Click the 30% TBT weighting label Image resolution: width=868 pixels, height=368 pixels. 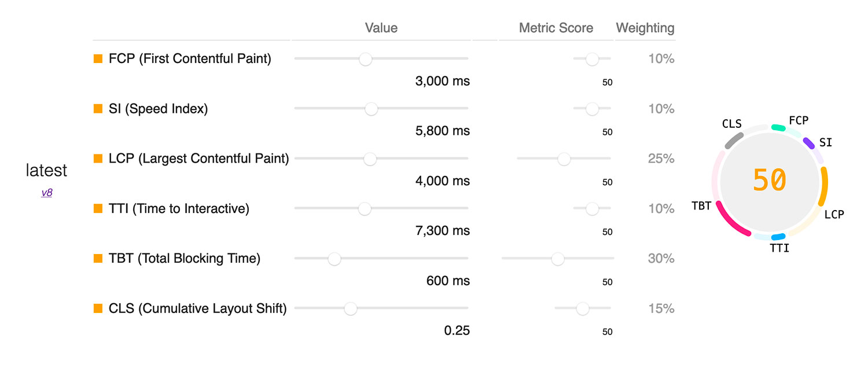pos(660,258)
